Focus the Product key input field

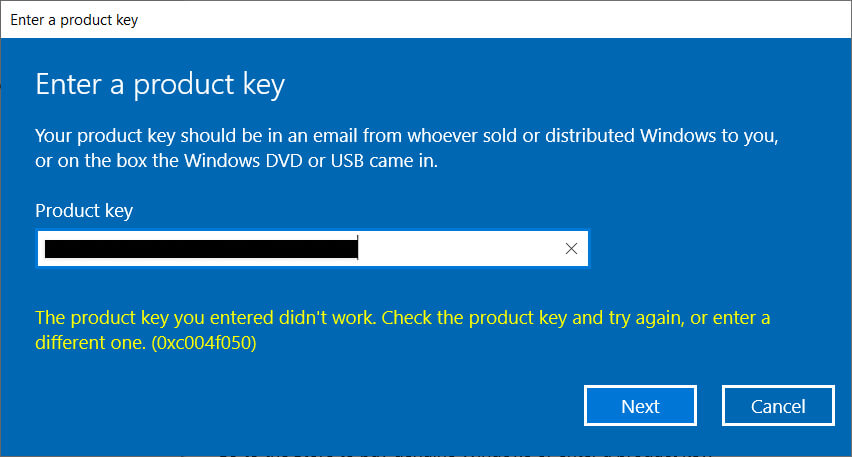[460, 249]
